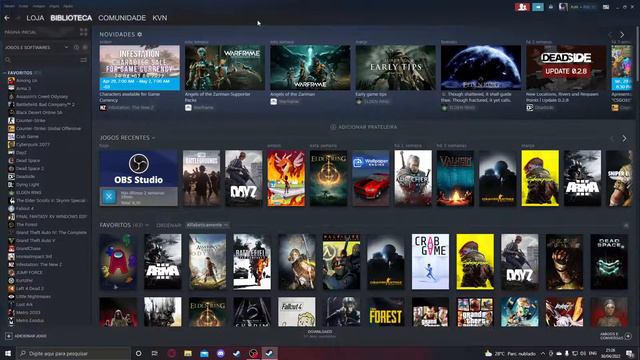Open Task View on the taskbar
Image resolution: width=640 pixels, height=360 pixels.
[155, 353]
